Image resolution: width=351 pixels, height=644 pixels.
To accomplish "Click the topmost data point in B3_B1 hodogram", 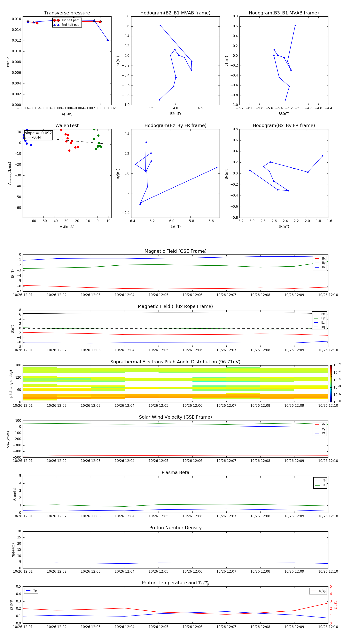I will point(295,26).
